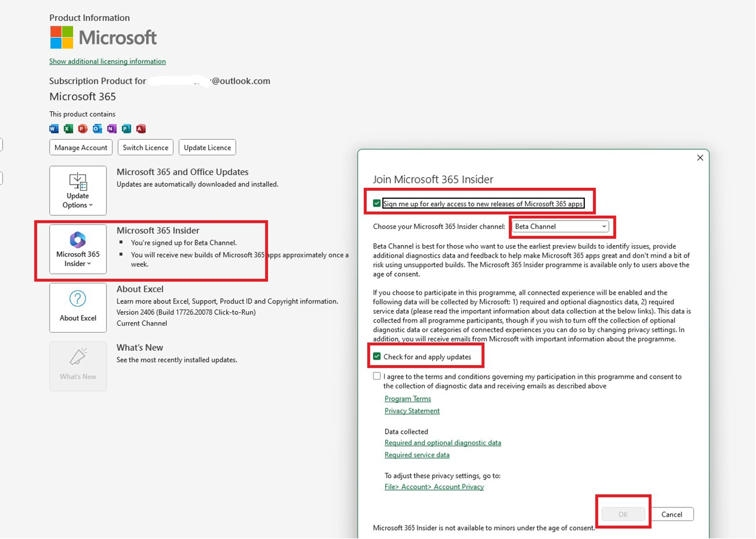Click the OK button in the dialog

coord(623,514)
